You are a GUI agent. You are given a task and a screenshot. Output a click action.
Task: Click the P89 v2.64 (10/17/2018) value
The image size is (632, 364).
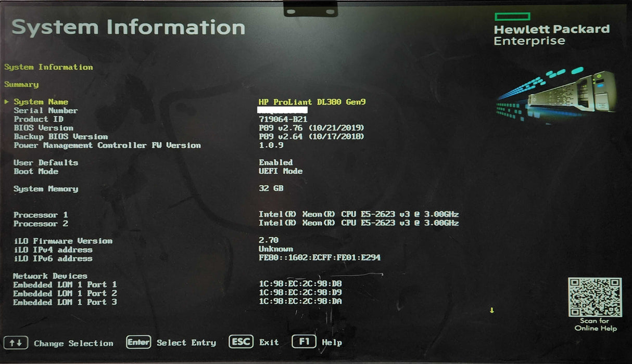click(x=311, y=137)
